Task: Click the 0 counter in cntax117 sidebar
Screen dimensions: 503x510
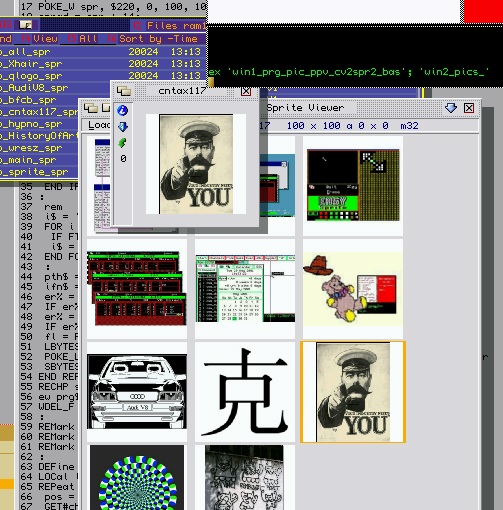Action: click(x=123, y=158)
